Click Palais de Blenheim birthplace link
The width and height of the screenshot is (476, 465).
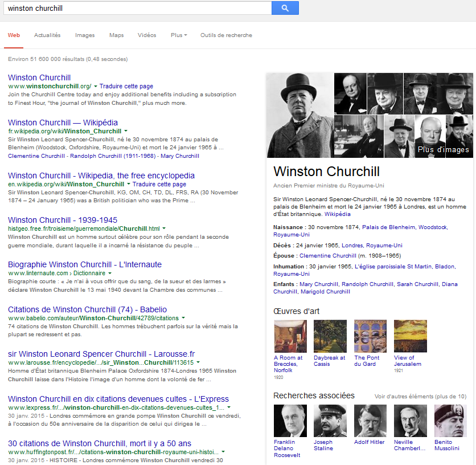(x=388, y=227)
